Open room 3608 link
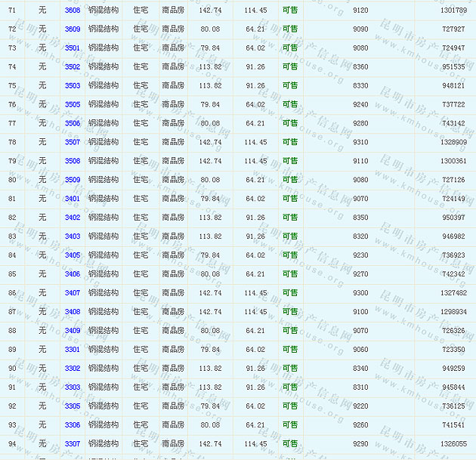Image resolution: width=476 pixels, height=460 pixels. [73, 11]
